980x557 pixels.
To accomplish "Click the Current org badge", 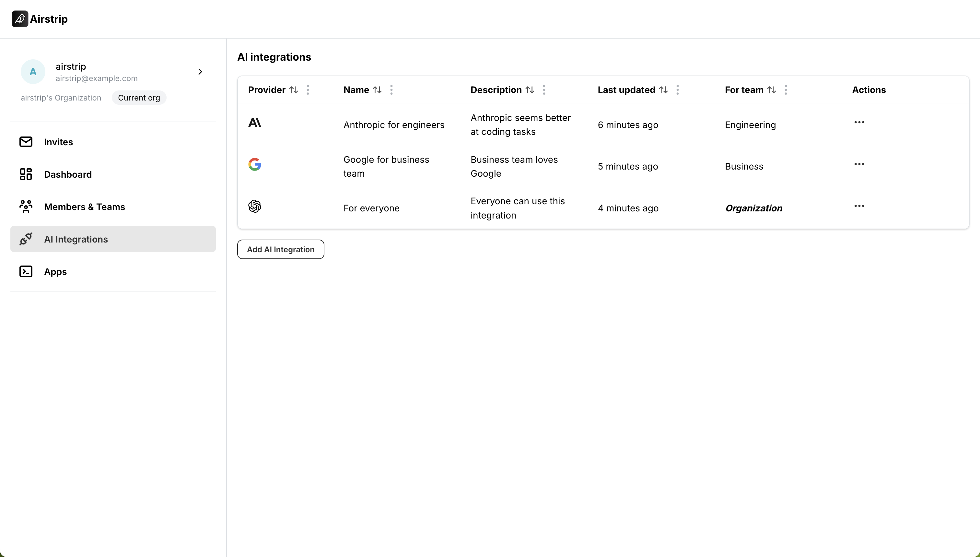I will (x=139, y=98).
